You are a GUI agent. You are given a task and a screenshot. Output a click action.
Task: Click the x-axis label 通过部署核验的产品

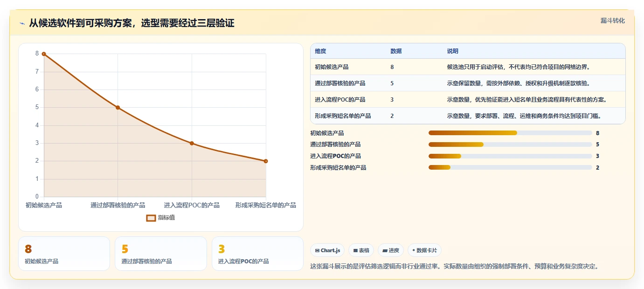(x=118, y=205)
